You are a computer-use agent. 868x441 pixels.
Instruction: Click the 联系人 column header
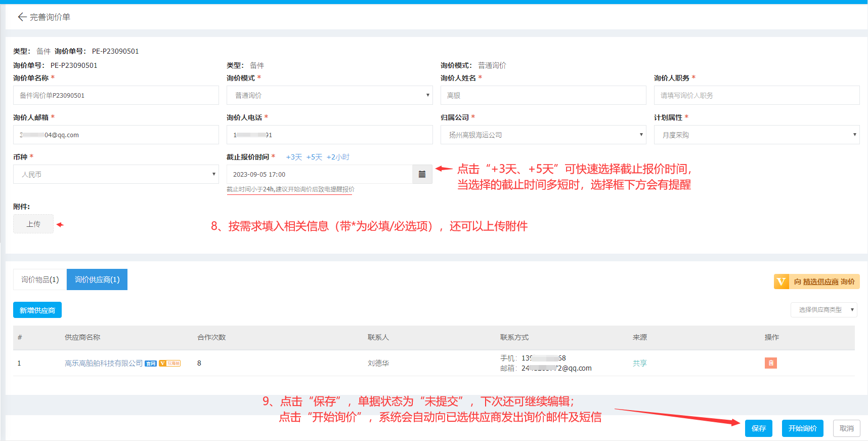tap(378, 337)
